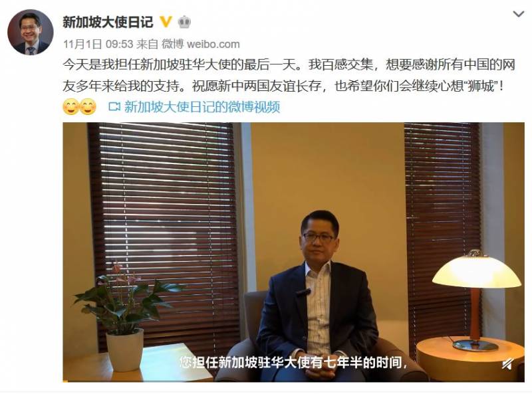This screenshot has width=532, height=394.
Task: Click the video camera icon before the video link
Action: coord(114,107)
